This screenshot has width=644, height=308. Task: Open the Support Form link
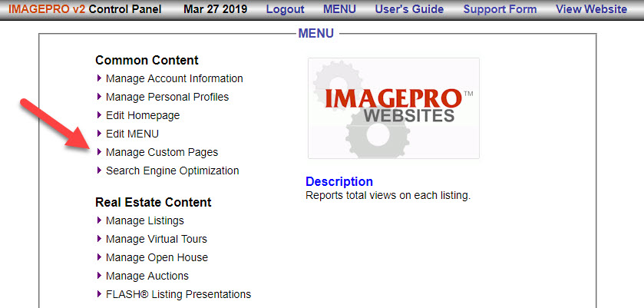point(500,9)
